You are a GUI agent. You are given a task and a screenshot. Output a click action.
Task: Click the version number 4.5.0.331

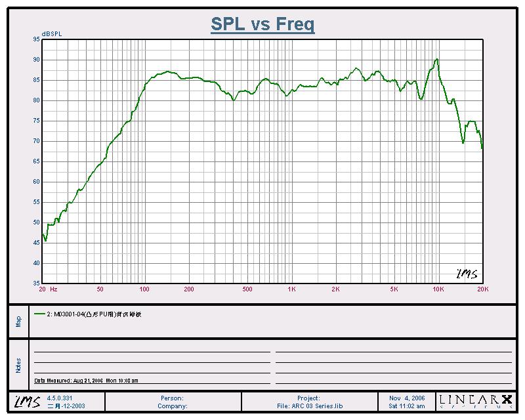point(62,398)
